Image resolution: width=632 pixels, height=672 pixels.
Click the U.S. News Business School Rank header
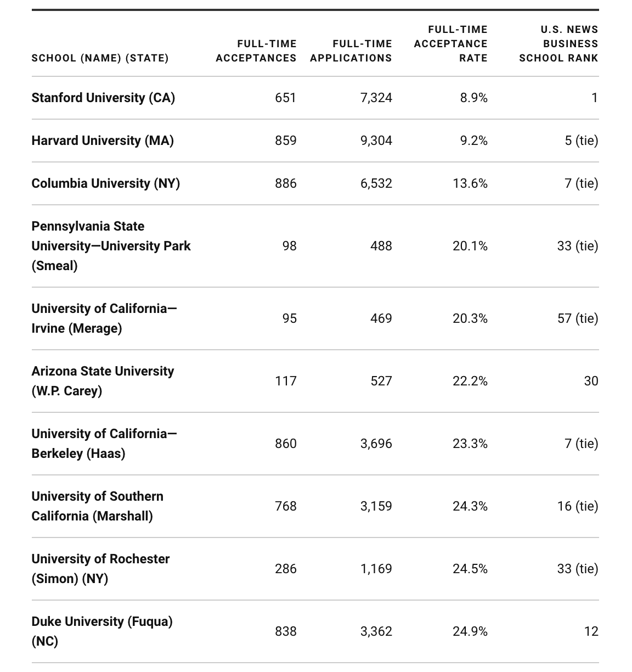point(558,44)
